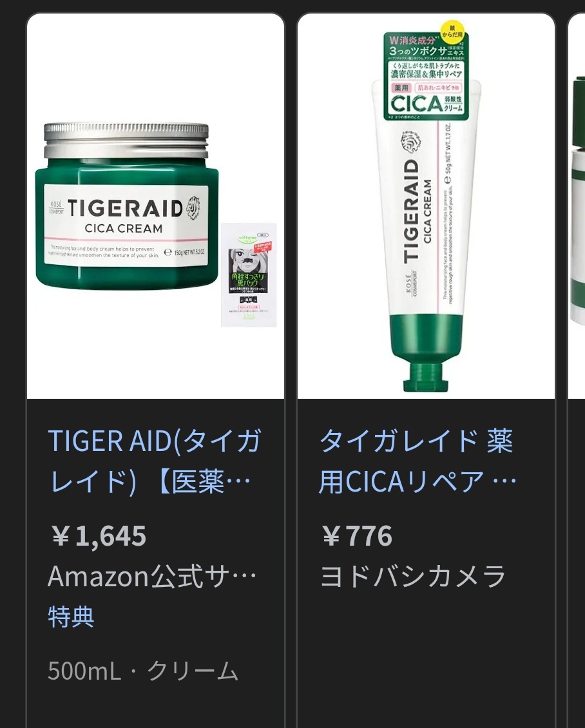Screen dimensions: 585x728
Task: Click the '500mL・クリーム' product details text
Action: tap(143, 671)
